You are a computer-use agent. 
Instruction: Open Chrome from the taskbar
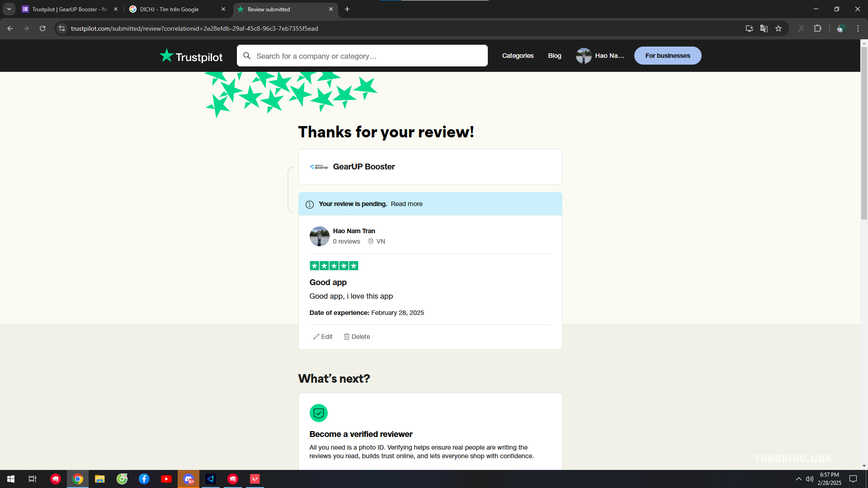point(78,479)
